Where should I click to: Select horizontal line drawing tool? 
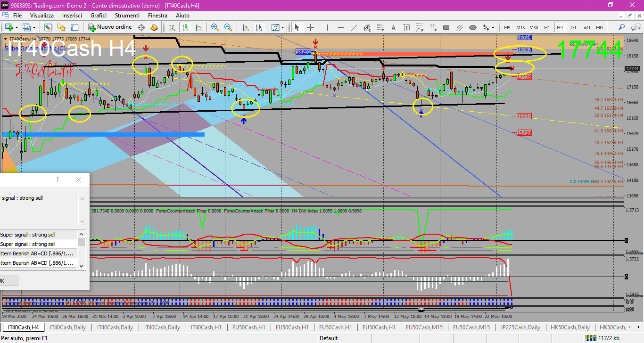pos(340,27)
